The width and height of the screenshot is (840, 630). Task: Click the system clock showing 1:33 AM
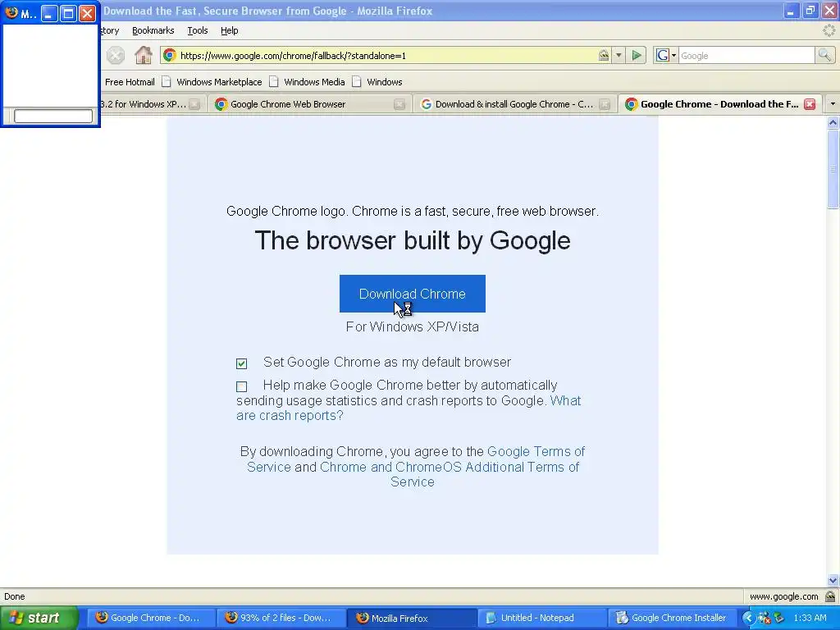810,618
